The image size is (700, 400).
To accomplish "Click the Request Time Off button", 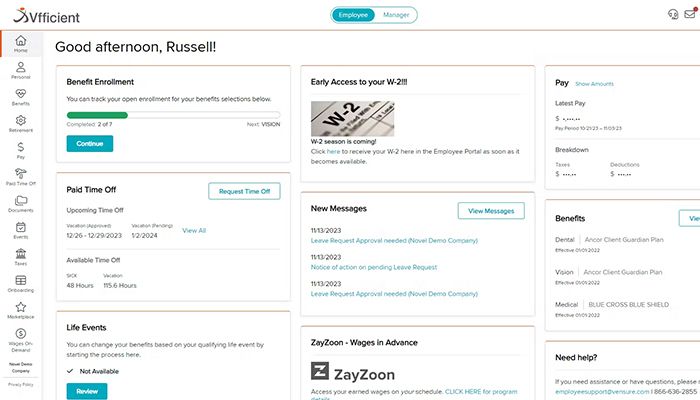I will point(244,190).
